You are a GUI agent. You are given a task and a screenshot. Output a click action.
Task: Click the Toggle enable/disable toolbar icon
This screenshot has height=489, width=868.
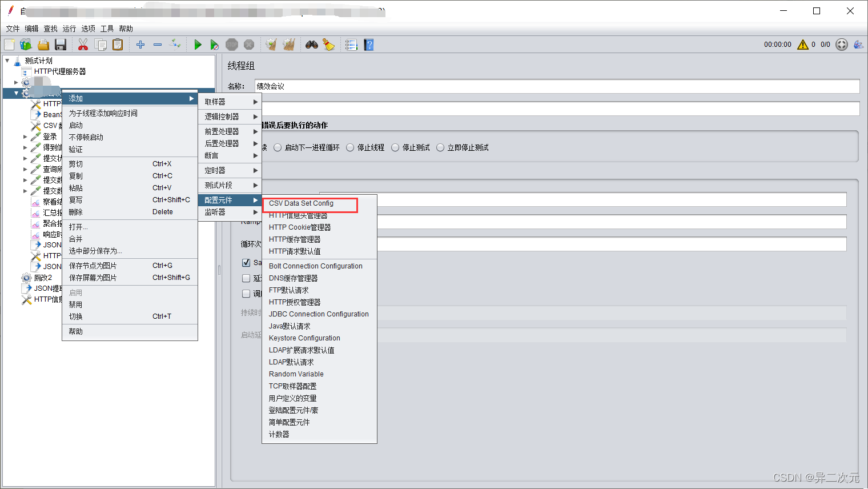coord(175,45)
